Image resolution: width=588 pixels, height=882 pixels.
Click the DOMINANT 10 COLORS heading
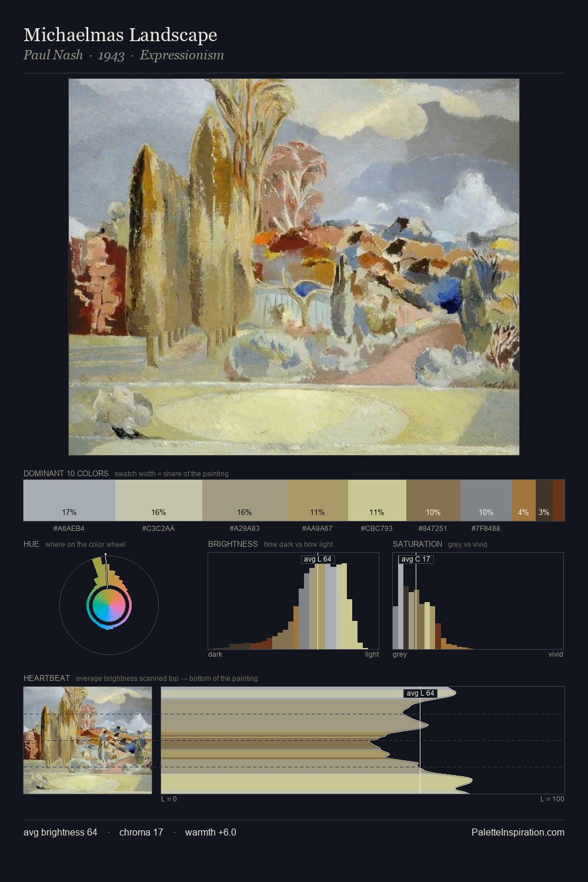pyautogui.click(x=66, y=473)
